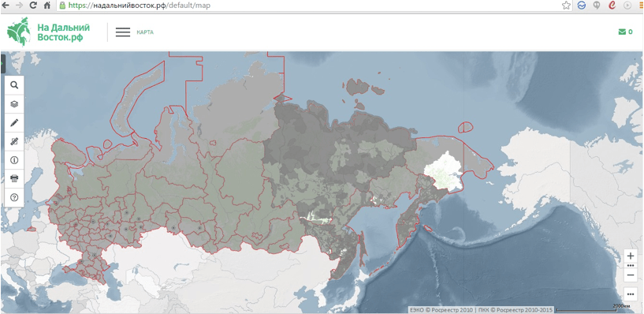Click the КАРТА menu label

tap(145, 32)
